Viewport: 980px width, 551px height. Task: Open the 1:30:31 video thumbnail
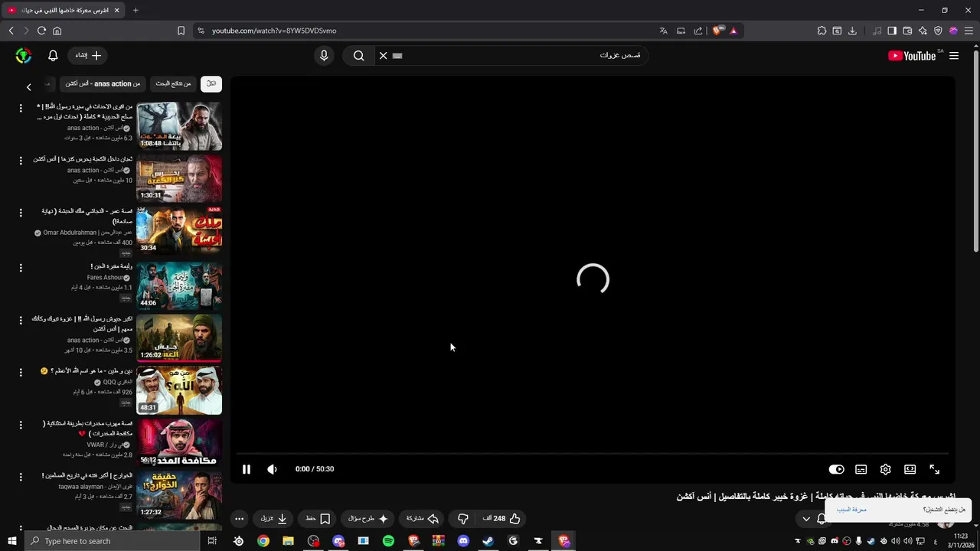179,178
